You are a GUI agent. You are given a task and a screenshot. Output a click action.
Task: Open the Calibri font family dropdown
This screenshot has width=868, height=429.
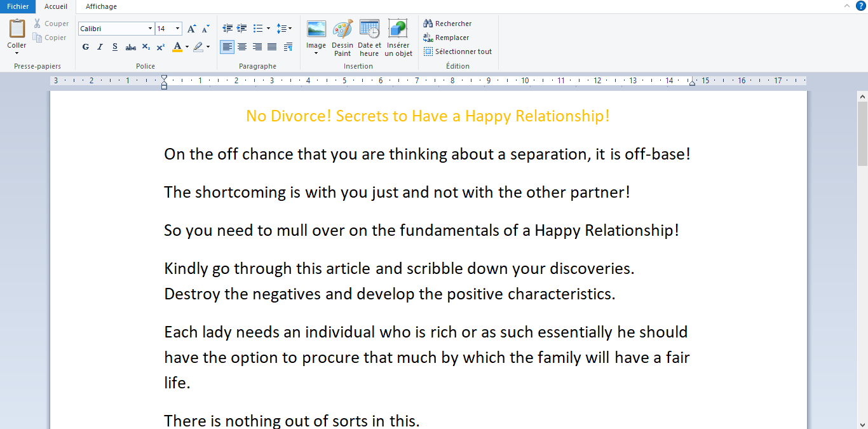150,29
